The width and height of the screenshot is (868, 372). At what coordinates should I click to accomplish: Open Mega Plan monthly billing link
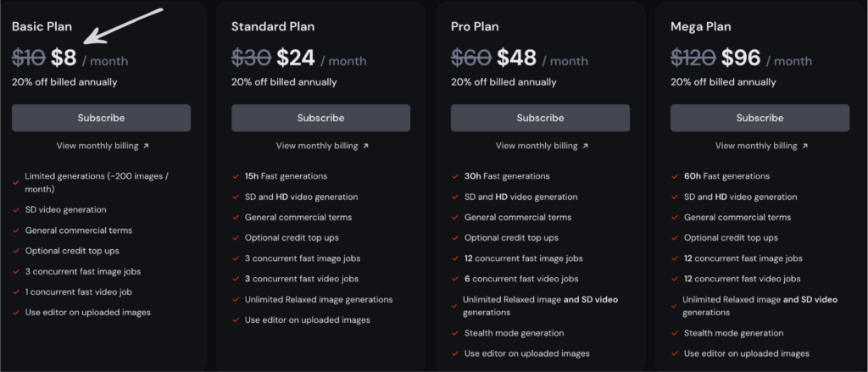click(756, 146)
